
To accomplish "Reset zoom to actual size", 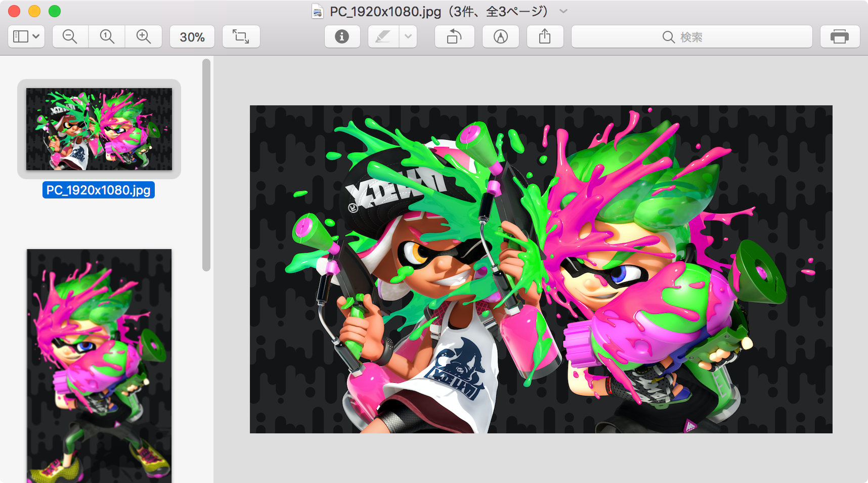I will 107,36.
